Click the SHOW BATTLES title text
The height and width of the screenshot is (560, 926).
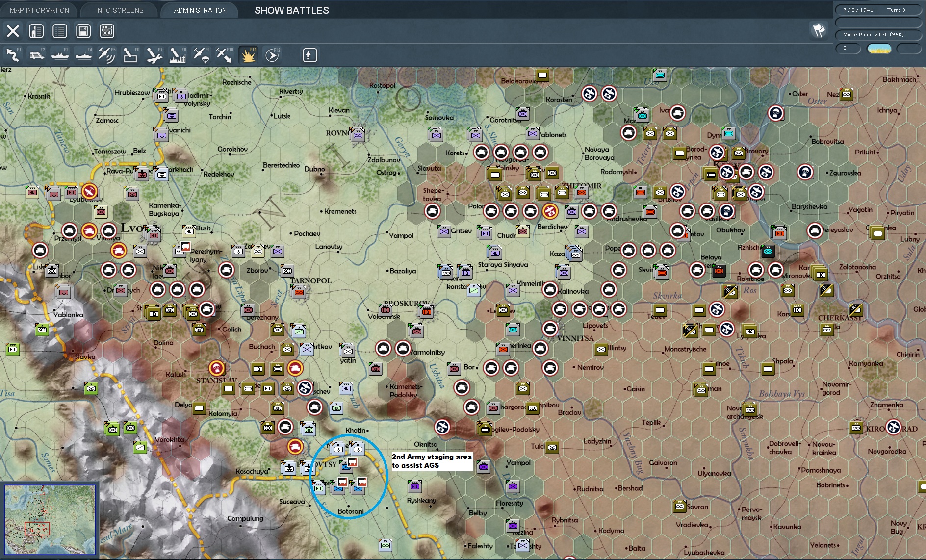292,10
